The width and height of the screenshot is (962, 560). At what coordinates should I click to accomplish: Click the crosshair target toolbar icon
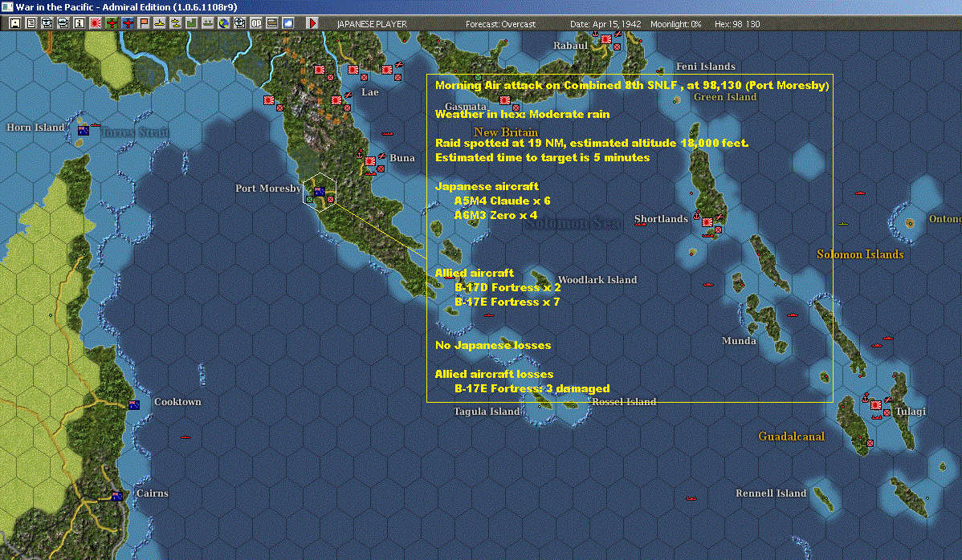tap(240, 23)
